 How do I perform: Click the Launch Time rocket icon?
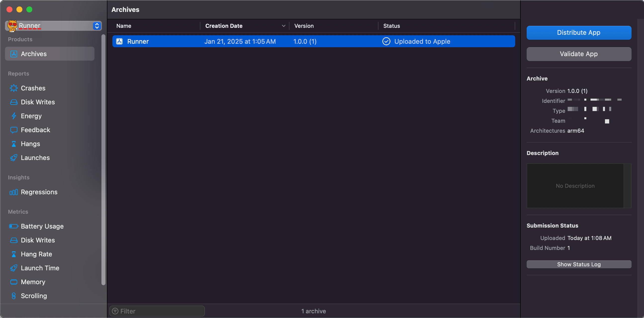coord(14,268)
